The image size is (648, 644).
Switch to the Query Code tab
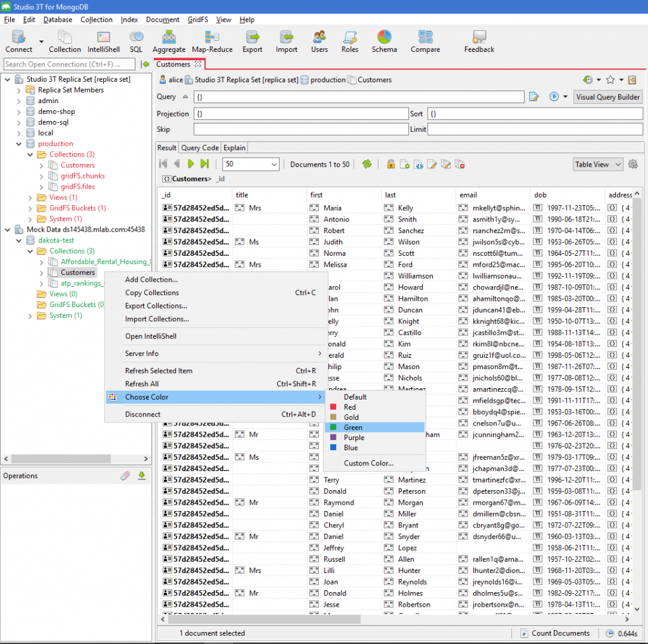[x=200, y=148]
